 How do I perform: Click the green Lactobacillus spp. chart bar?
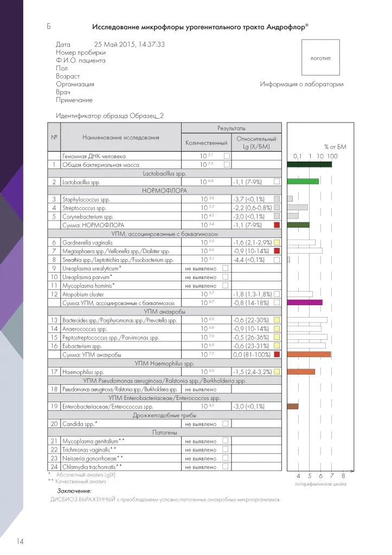pyautogui.click(x=303, y=181)
